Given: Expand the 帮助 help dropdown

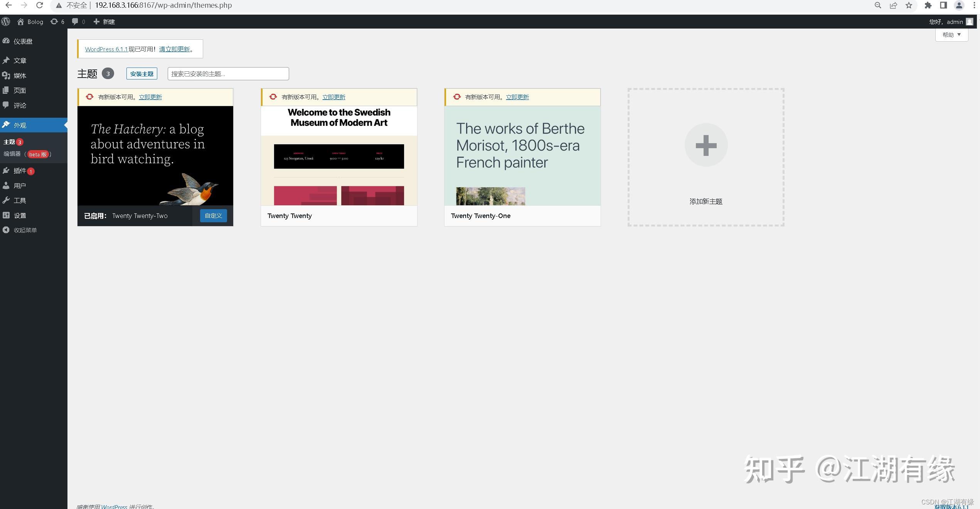Looking at the screenshot, I should click(951, 35).
